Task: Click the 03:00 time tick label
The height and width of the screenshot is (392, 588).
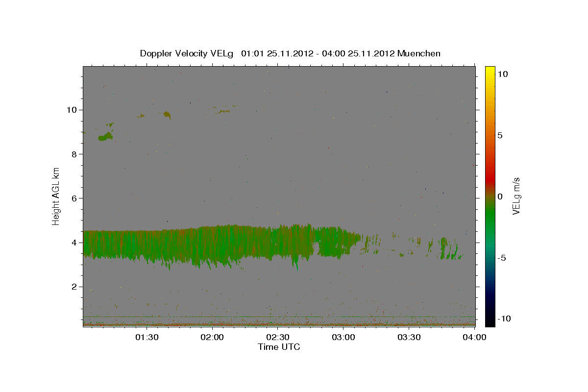Action: (343, 337)
